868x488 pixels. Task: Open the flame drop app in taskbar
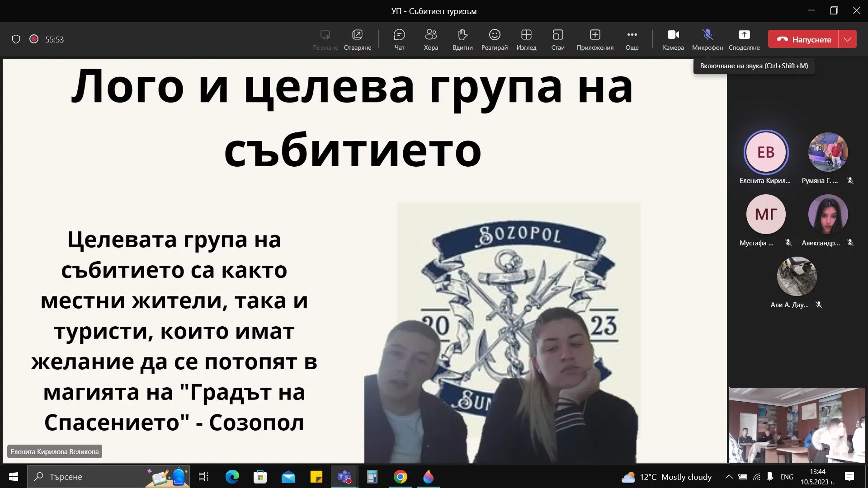pos(428,477)
